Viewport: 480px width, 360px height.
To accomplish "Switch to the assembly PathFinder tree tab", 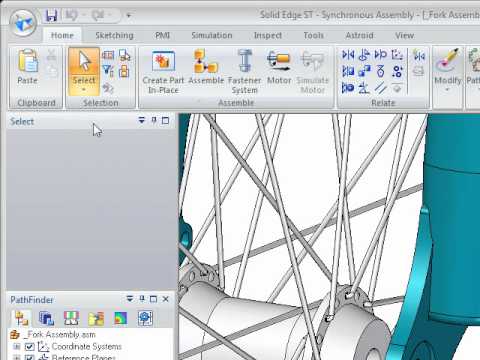I will [x=22, y=318].
